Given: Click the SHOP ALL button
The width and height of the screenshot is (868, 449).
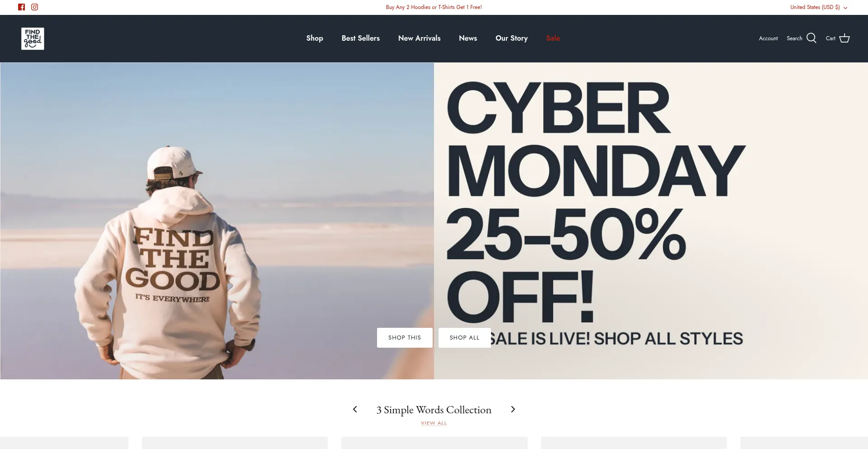Looking at the screenshot, I should click(464, 338).
